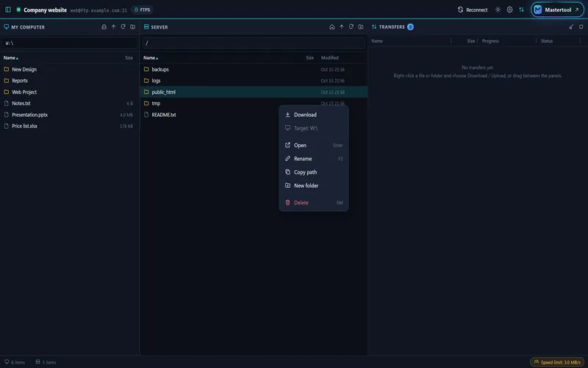This screenshot has width=588, height=368.
Task: Refresh the My Computer file list
Action: coord(123,27)
